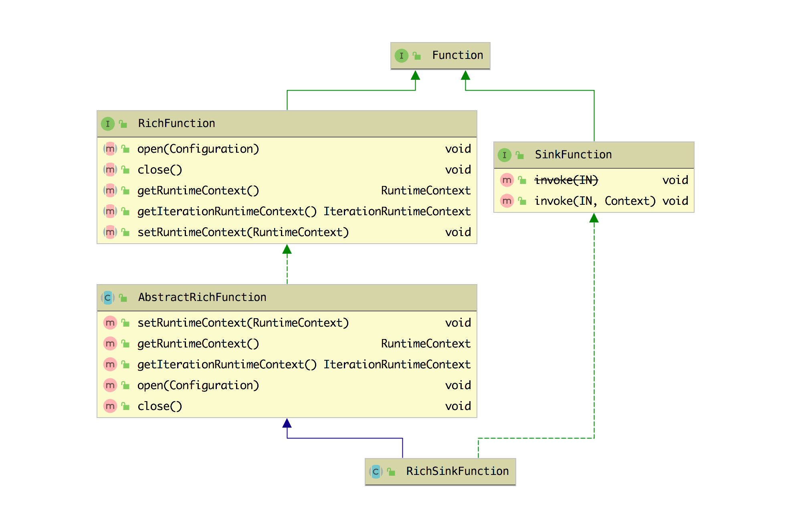Click the public lock icon next to RichSinkFunction

[391, 472]
